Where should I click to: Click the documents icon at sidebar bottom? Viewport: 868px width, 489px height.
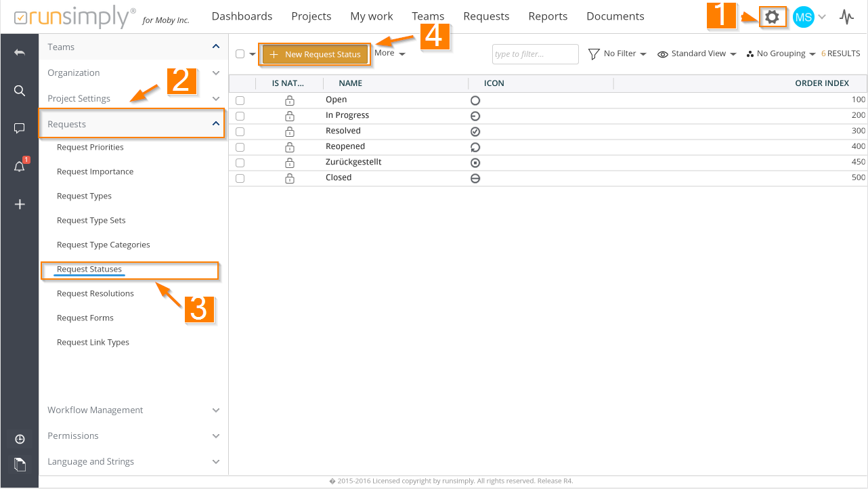(x=20, y=464)
